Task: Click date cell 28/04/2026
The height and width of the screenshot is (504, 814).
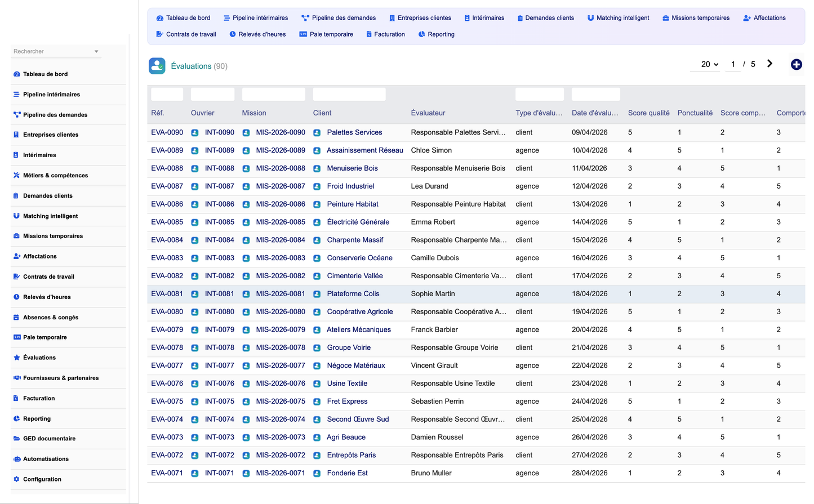Action: pyautogui.click(x=589, y=473)
